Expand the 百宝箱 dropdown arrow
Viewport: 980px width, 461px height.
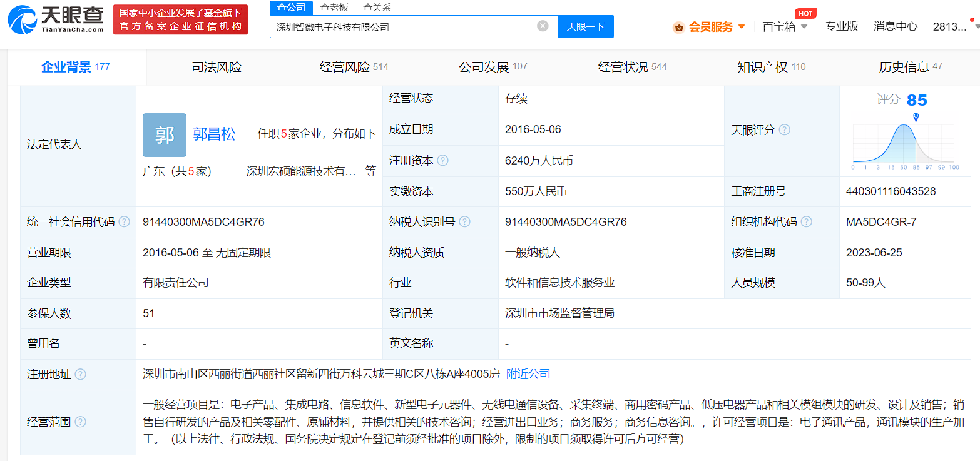point(804,27)
